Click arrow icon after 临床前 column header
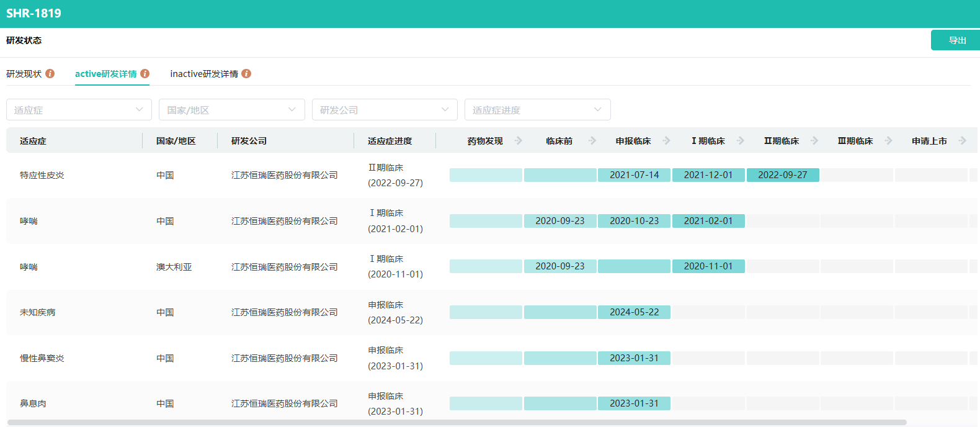This screenshot has height=432, width=980. 592,141
